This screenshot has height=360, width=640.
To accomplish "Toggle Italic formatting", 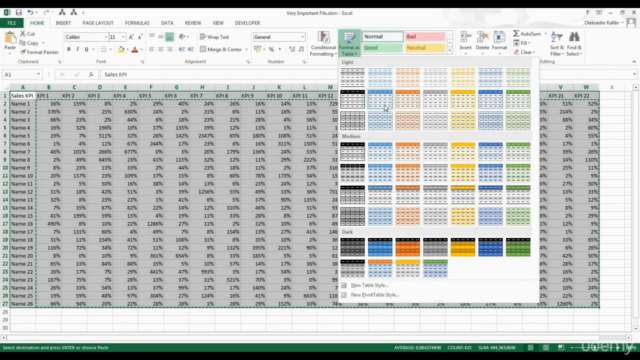I will 78,49.
